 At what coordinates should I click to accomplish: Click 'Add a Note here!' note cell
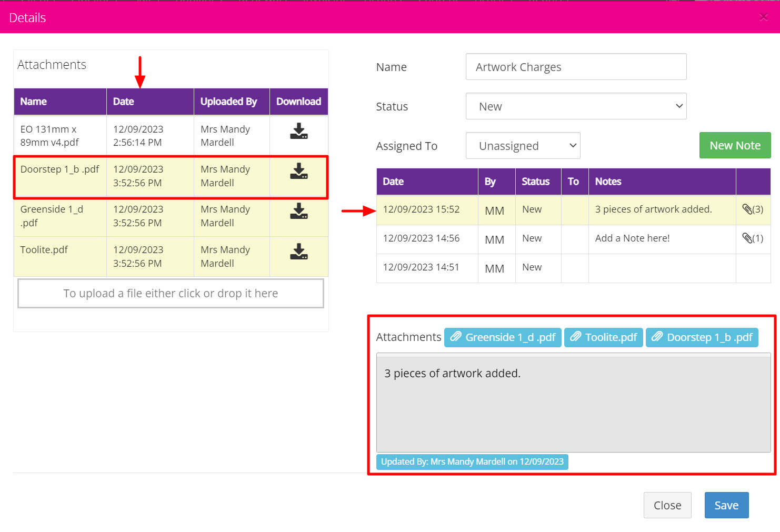tap(662, 238)
